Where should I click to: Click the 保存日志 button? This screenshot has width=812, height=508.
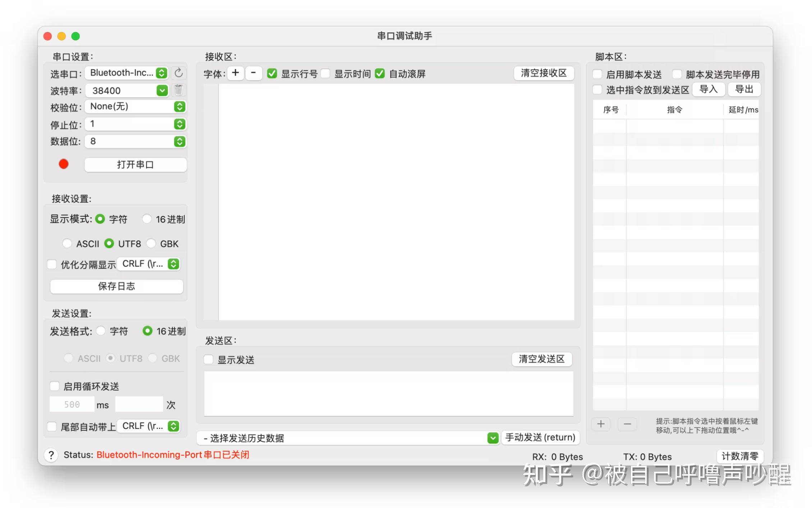coord(116,286)
